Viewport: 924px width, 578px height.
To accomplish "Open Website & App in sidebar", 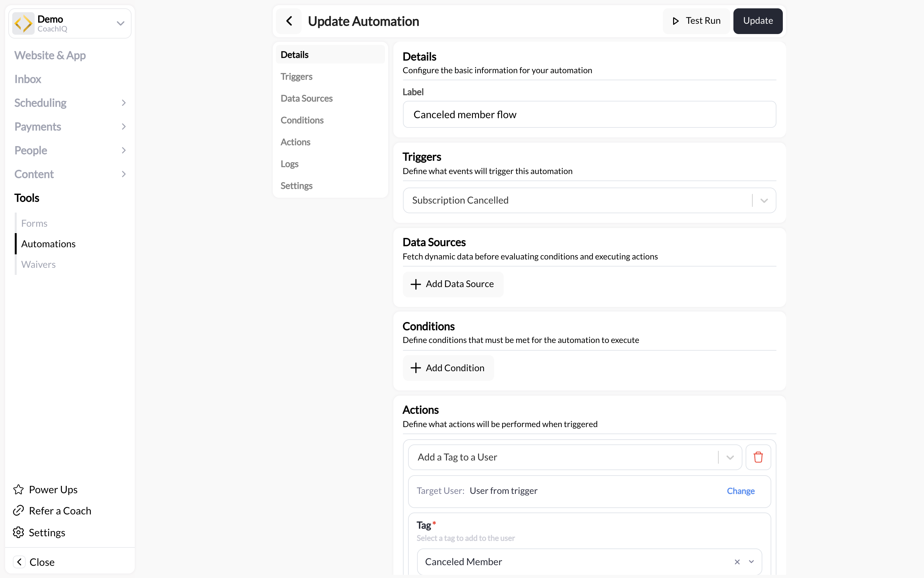I will tap(50, 56).
